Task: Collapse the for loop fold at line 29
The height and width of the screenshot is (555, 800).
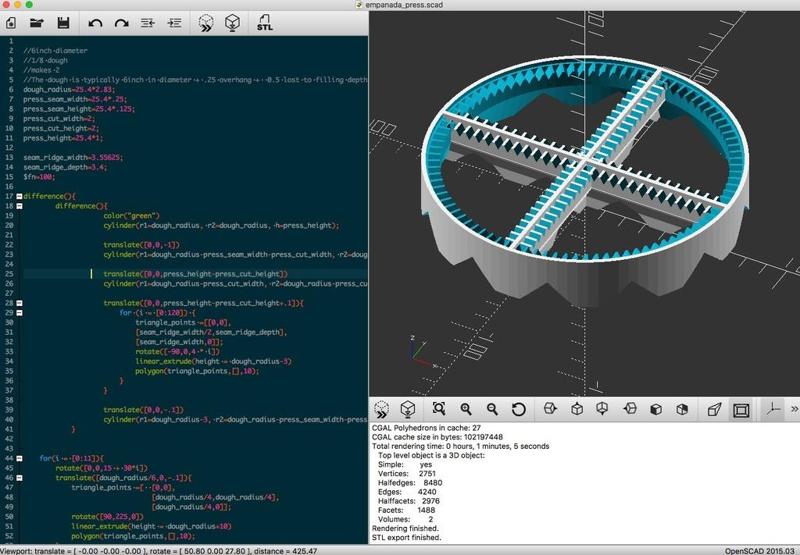Action: (19, 313)
